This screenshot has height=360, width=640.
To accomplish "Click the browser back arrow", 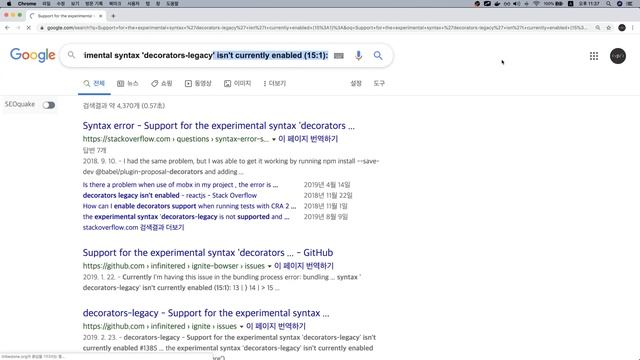I will coord(7,28).
